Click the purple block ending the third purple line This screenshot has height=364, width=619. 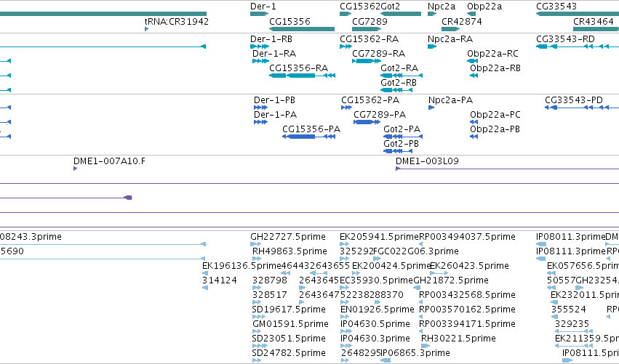(x=128, y=198)
